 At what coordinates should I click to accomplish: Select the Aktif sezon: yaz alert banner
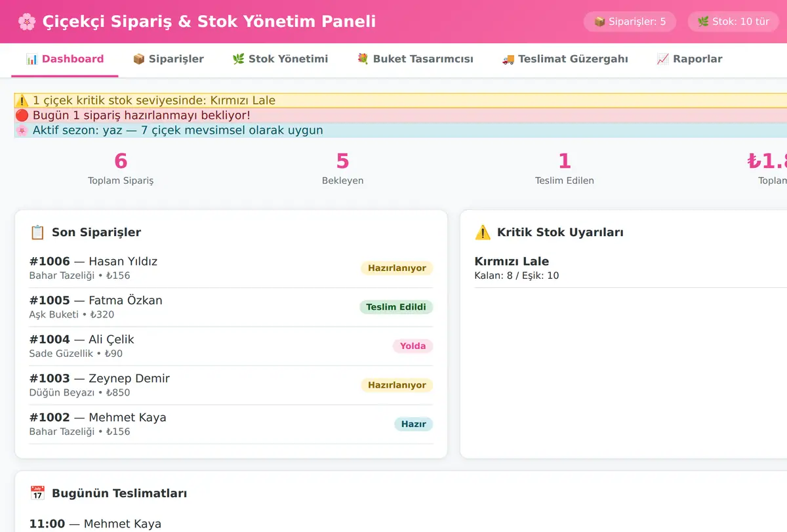401,130
